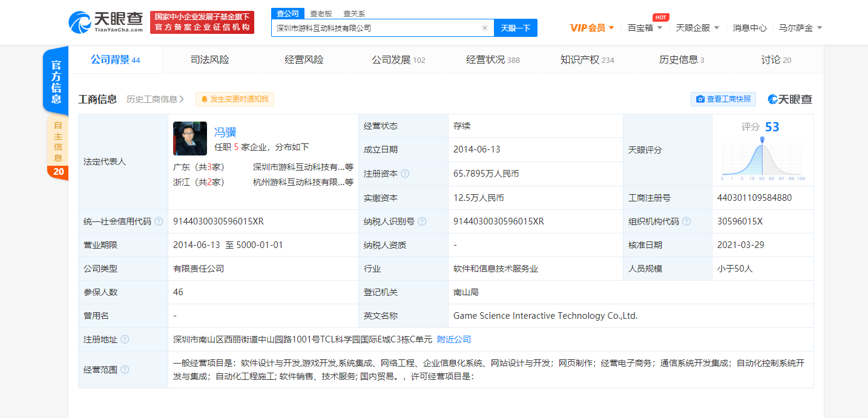This screenshot has width=868, height=418.
Task: Open the 附近公司 link
Action: point(454,339)
